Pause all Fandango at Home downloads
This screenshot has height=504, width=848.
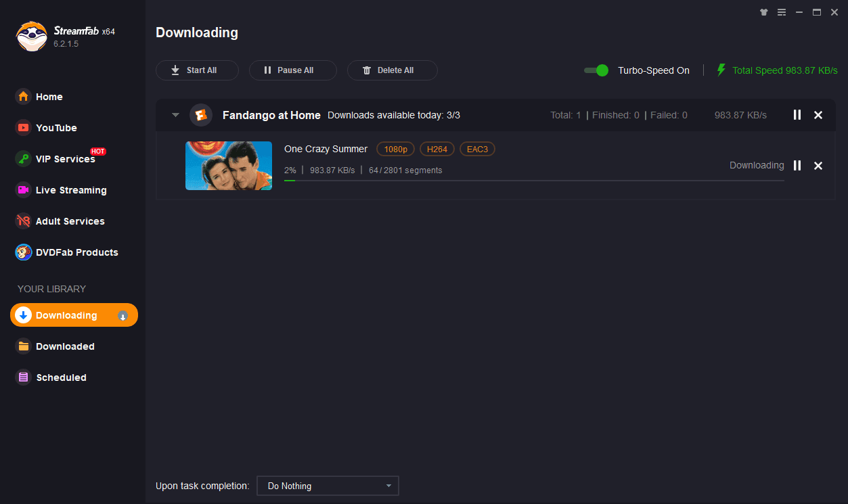(797, 115)
